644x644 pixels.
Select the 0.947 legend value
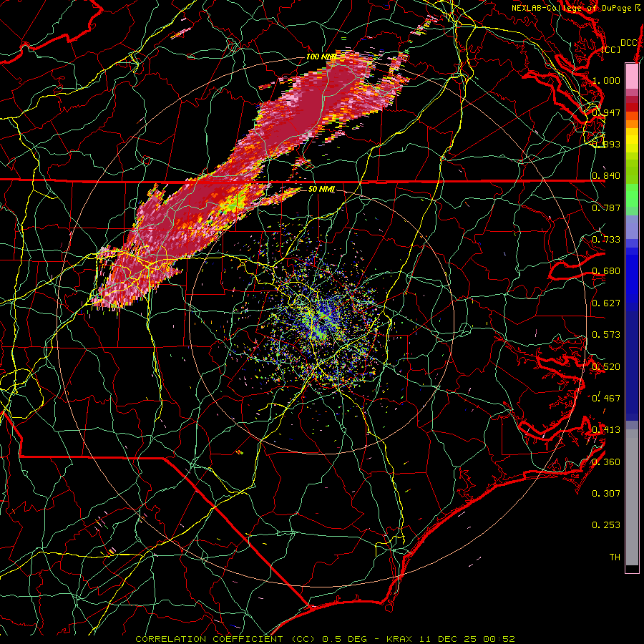click(606, 112)
